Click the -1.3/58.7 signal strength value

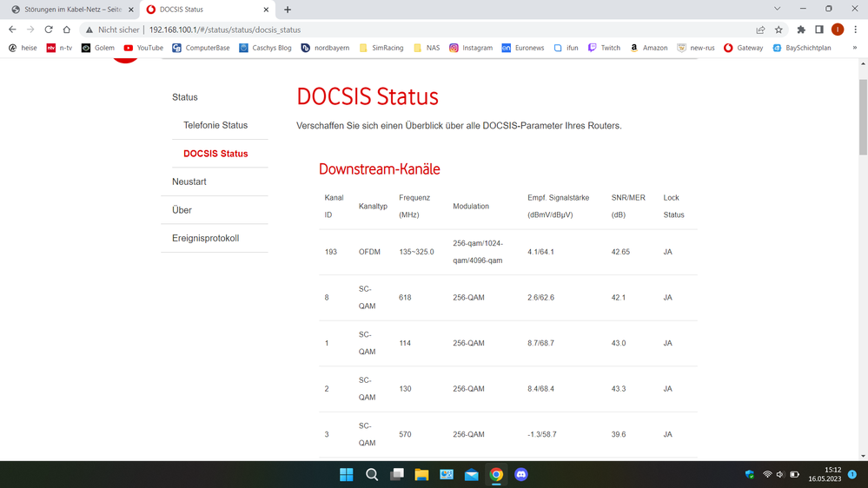click(x=542, y=434)
